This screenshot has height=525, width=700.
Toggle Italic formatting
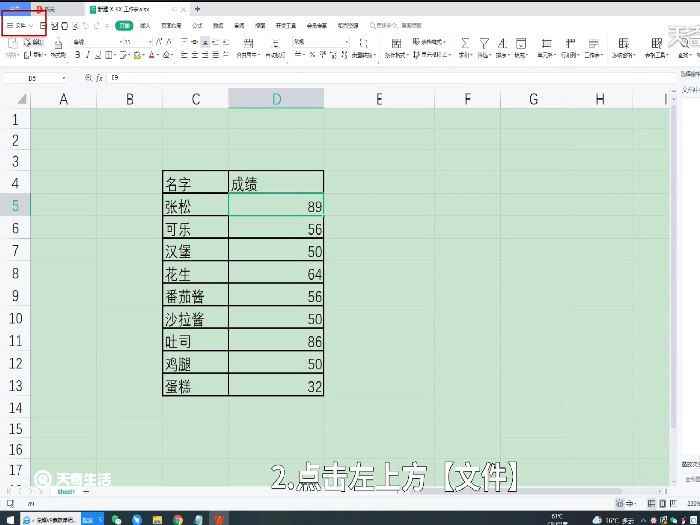[x=88, y=55]
